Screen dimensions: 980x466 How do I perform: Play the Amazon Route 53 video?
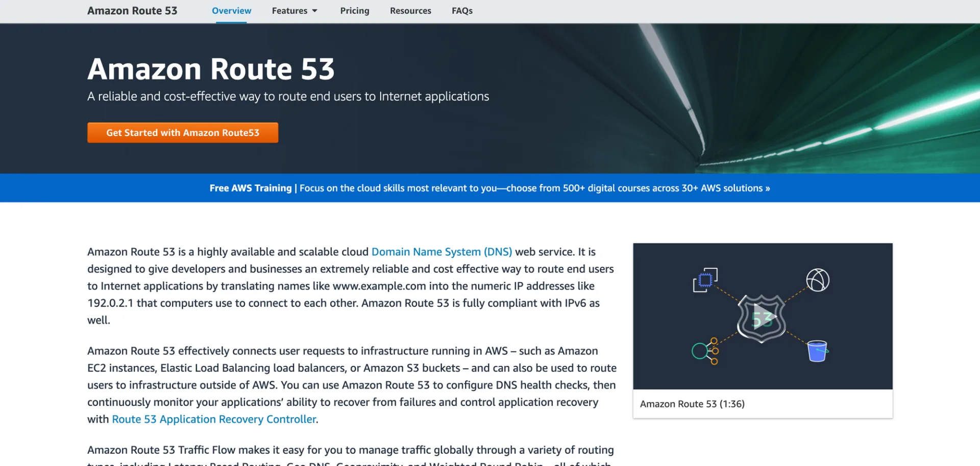[x=762, y=318]
